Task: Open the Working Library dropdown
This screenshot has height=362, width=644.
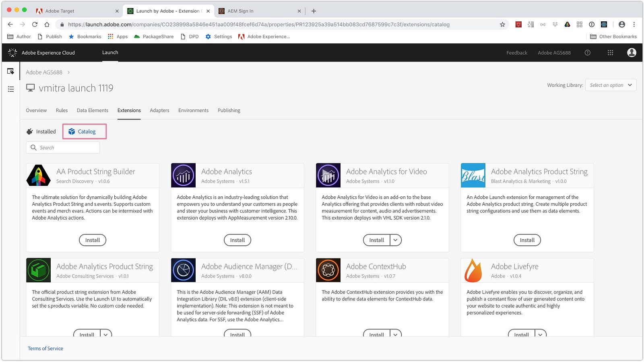Action: pyautogui.click(x=611, y=85)
